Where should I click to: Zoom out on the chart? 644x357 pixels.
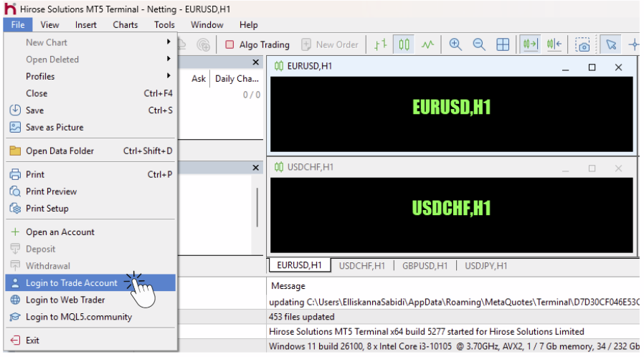(479, 44)
